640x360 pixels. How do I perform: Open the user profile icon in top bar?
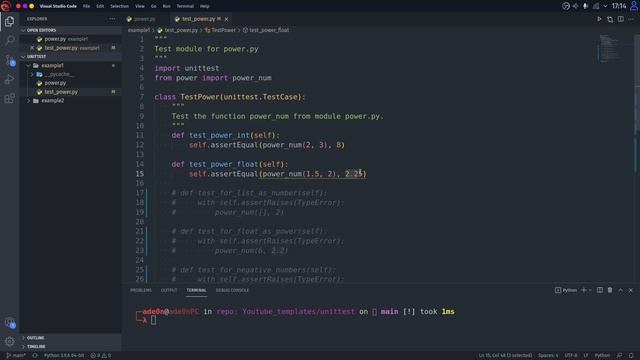tap(634, 6)
